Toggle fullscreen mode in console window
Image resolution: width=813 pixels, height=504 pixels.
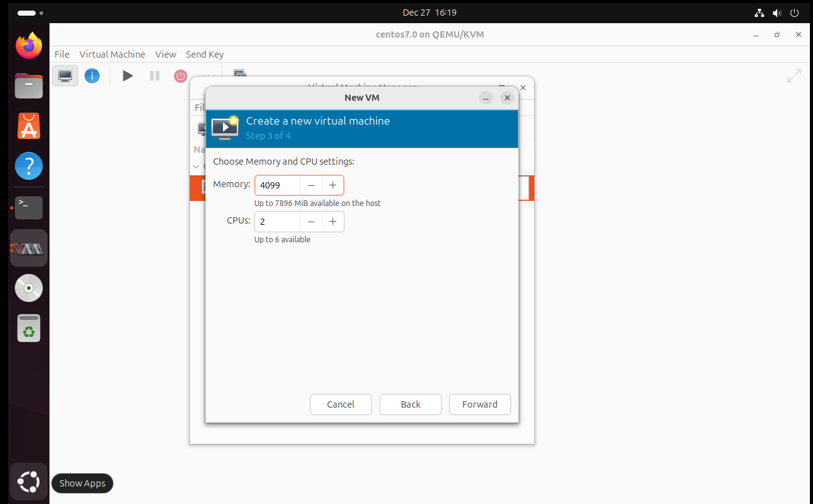pos(794,76)
